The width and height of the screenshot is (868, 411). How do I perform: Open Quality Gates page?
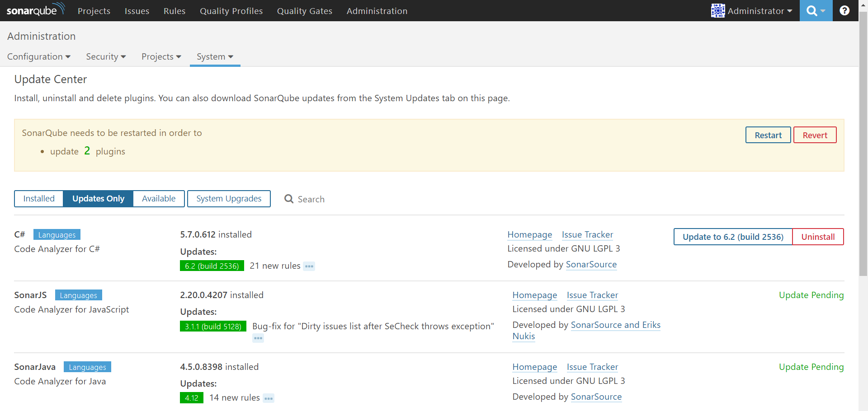pyautogui.click(x=305, y=11)
